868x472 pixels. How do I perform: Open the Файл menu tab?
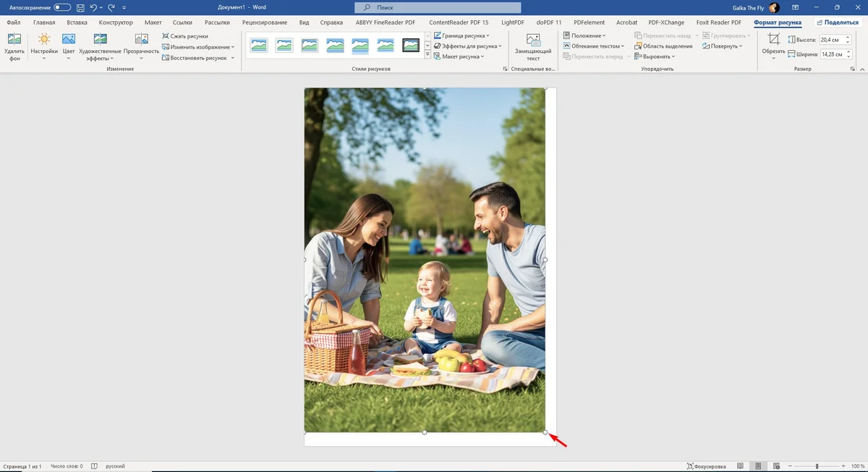(14, 22)
